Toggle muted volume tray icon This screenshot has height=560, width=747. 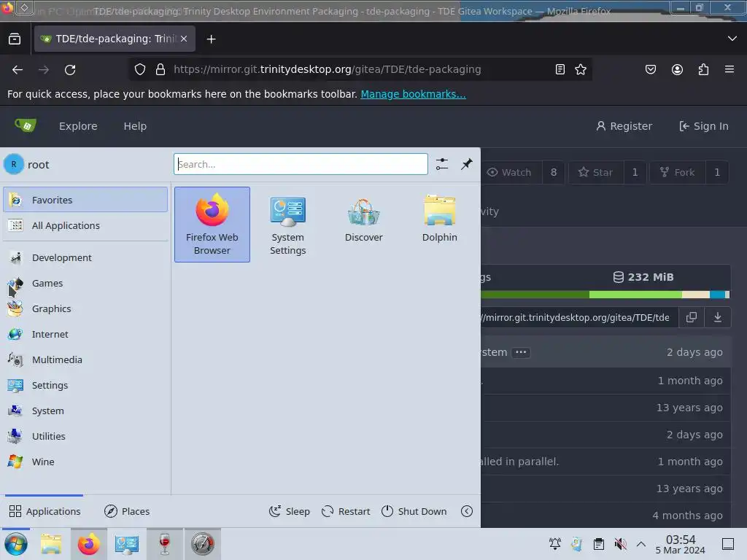[620, 544]
